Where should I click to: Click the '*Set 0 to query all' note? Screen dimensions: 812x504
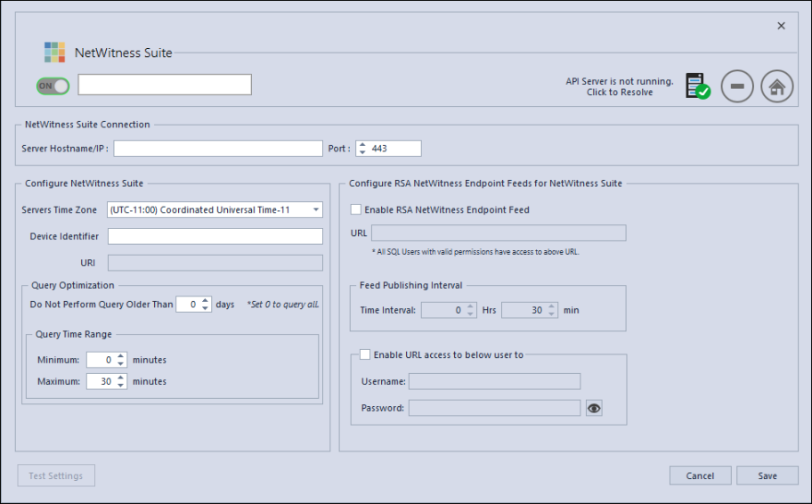point(283,304)
